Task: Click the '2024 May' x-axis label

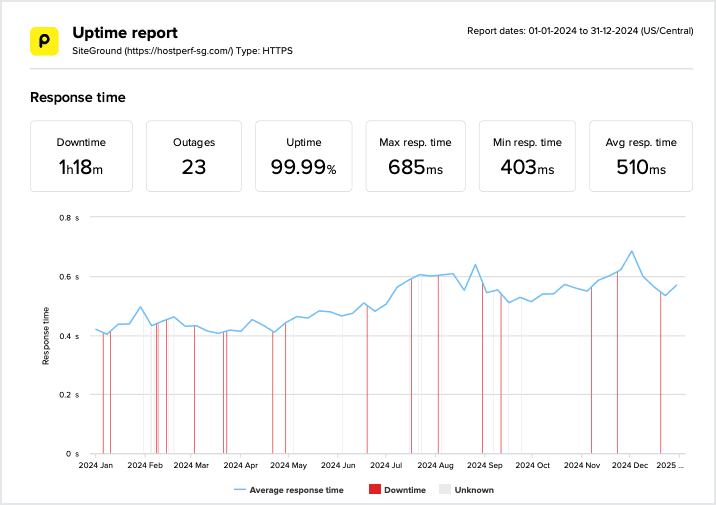Action: (289, 465)
